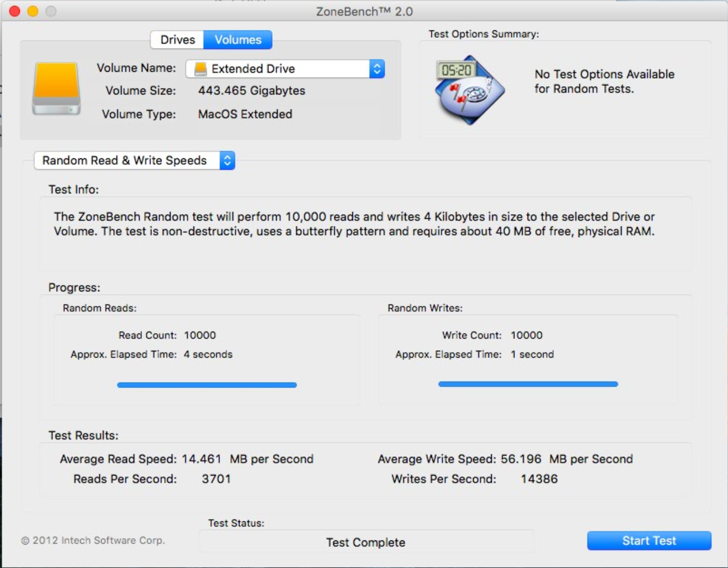Minimize the ZoneBench window with the yellow button
The height and width of the screenshot is (568, 728).
coord(33,11)
